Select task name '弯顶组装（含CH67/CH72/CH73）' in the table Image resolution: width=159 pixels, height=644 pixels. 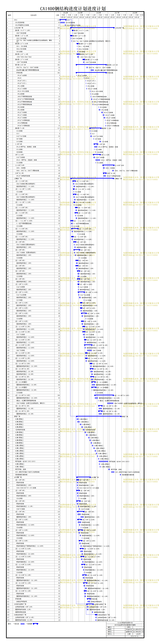coord(25,461)
